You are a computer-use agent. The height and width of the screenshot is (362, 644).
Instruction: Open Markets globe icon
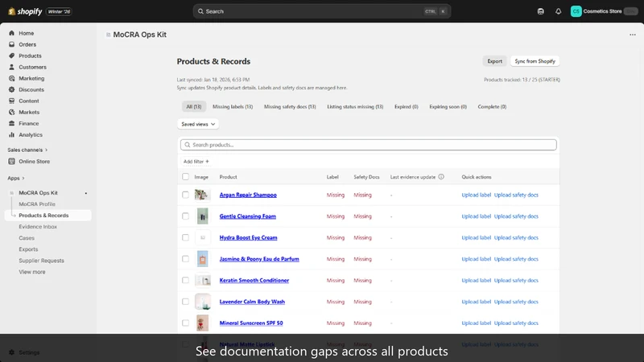(x=11, y=112)
